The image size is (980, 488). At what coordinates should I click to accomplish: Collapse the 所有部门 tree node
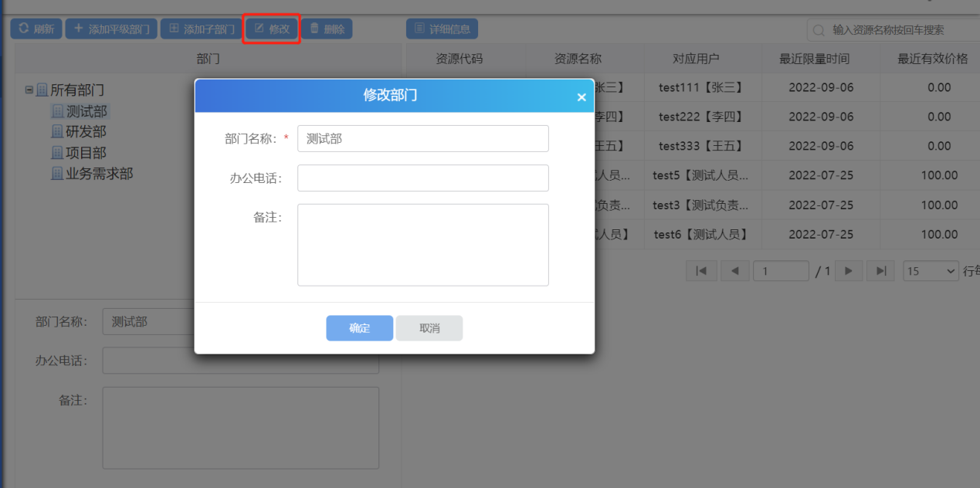point(29,90)
